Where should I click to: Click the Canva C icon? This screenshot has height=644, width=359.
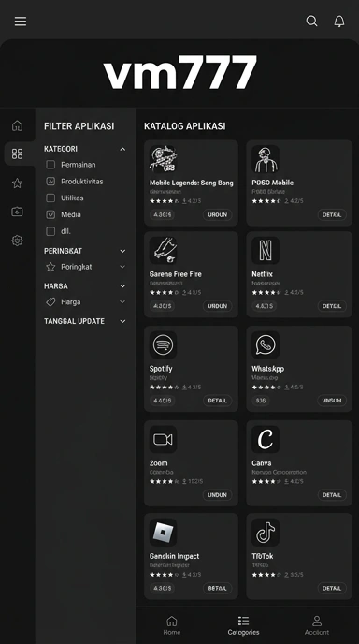[x=266, y=439]
